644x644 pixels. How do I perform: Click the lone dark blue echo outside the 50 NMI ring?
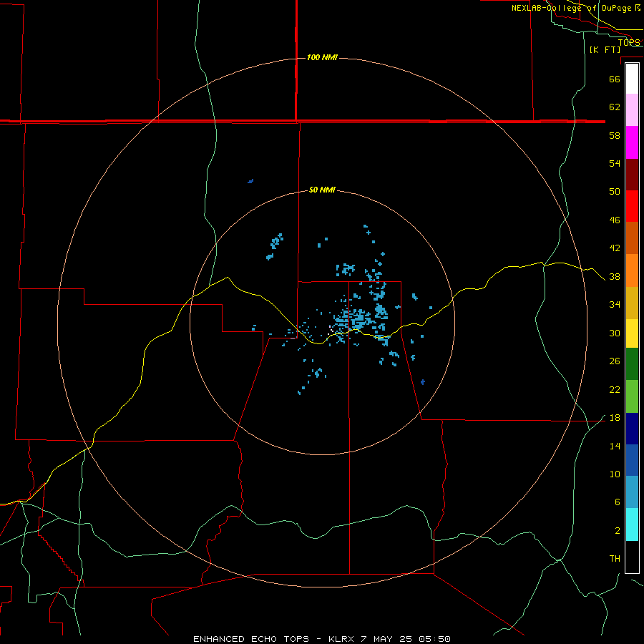click(250, 181)
